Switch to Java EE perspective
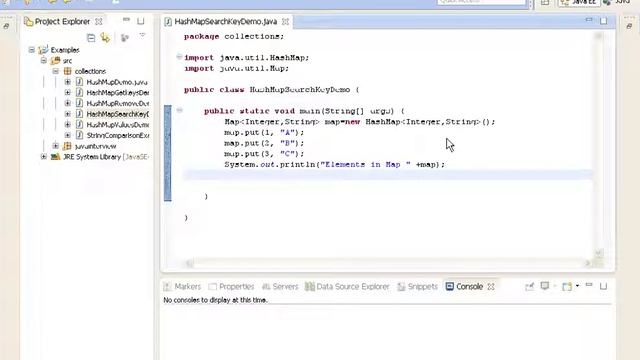 (x=579, y=2)
